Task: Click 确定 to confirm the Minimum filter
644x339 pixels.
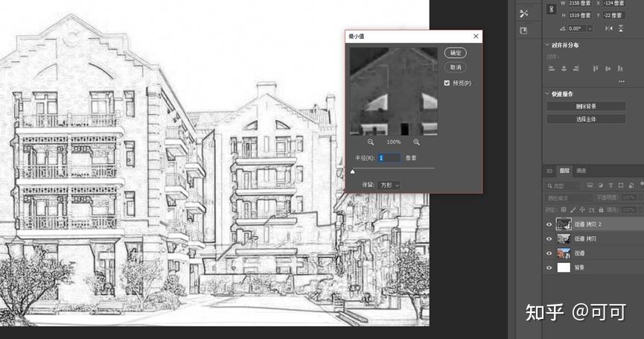Action: point(456,53)
